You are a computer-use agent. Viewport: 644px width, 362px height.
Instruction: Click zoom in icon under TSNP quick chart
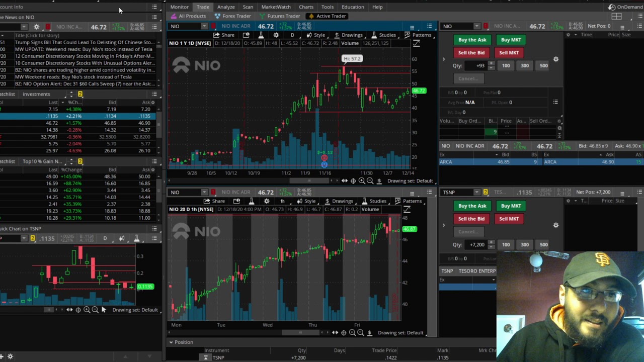(x=87, y=310)
